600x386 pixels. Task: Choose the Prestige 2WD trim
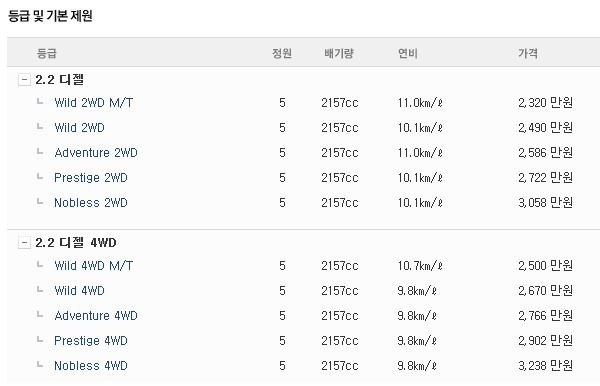(91, 178)
